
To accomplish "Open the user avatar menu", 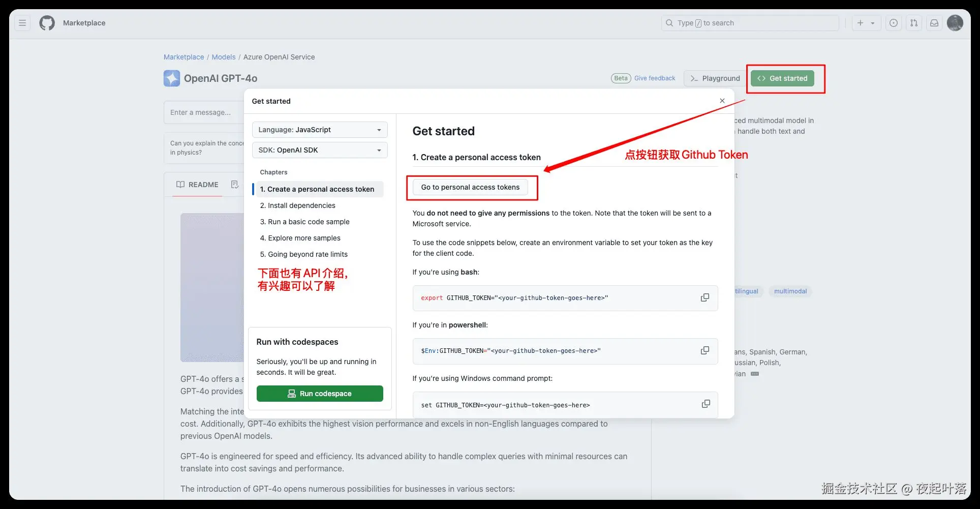I will point(955,23).
